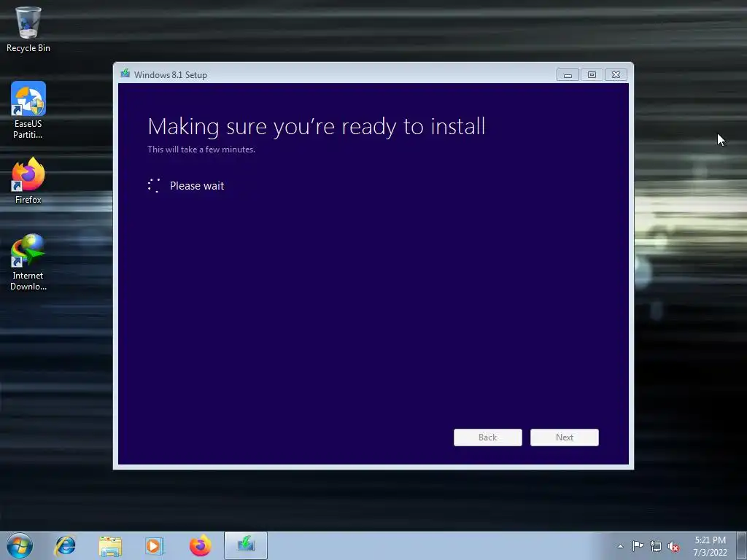Select the EaseUS Partition desktop shortcut

point(28,109)
